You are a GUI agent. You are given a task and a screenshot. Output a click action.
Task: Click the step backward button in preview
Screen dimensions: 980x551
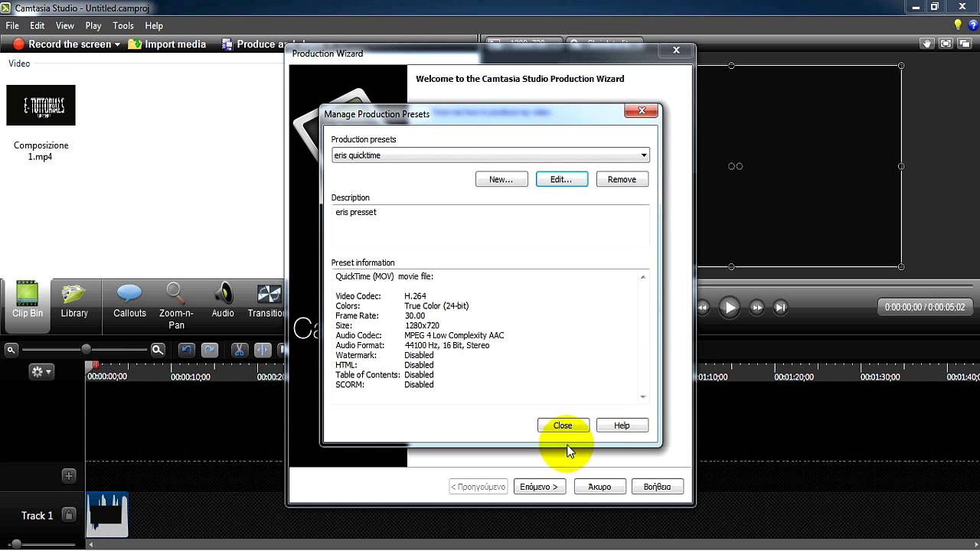point(702,308)
